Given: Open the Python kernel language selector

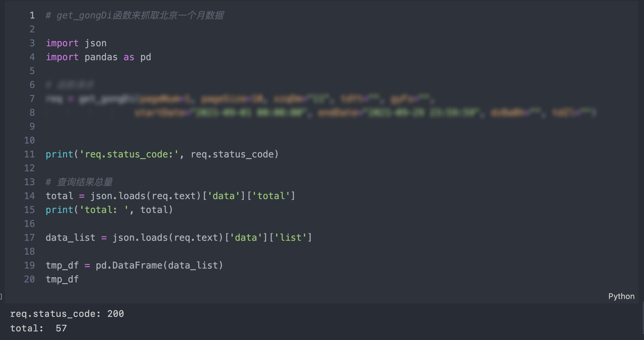Looking at the screenshot, I should (x=622, y=296).
